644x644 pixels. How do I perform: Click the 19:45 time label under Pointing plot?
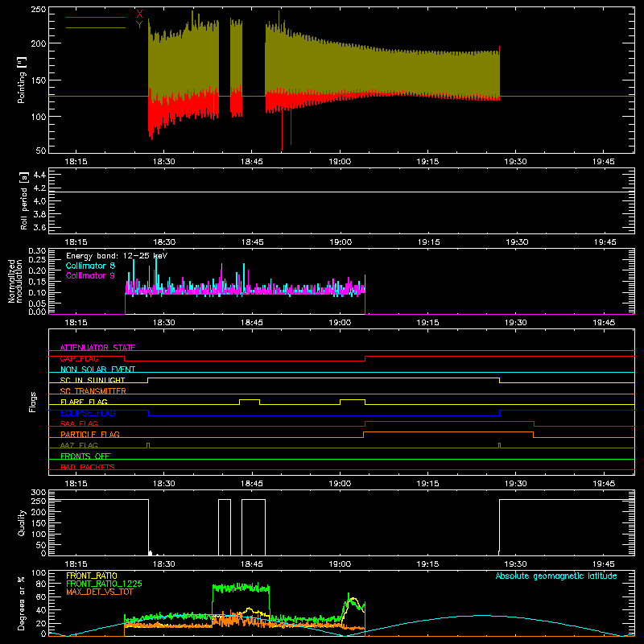click(x=604, y=162)
